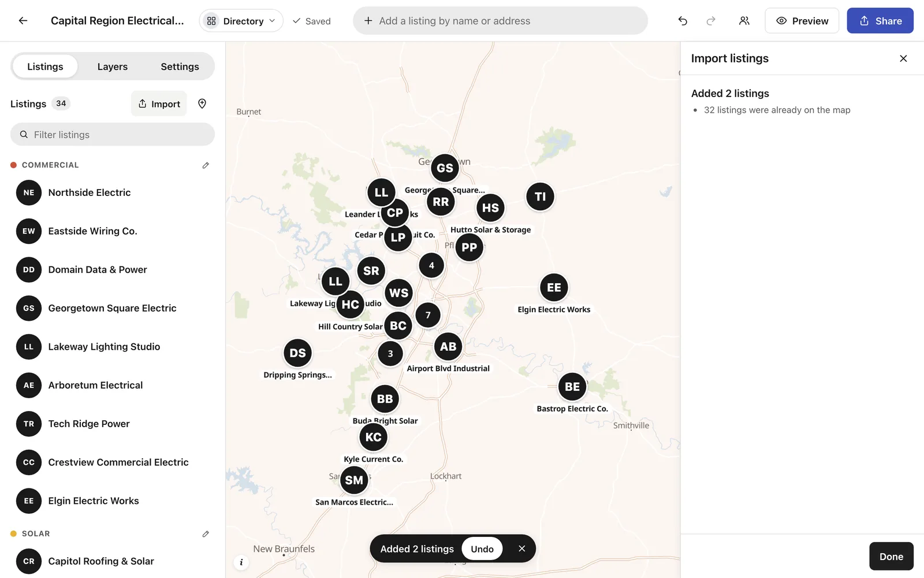Viewport: 924px width, 578px height.
Task: Click the EE Elgin Electric marker on map
Action: pos(554,287)
